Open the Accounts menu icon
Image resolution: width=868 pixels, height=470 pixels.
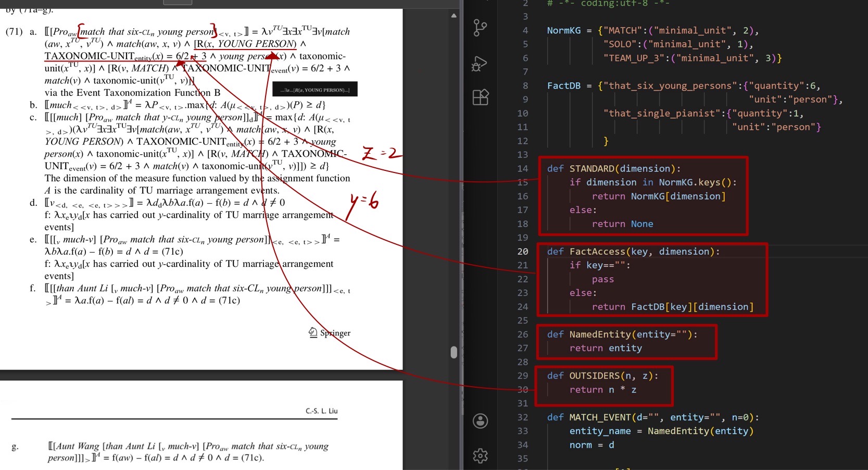[x=480, y=421]
